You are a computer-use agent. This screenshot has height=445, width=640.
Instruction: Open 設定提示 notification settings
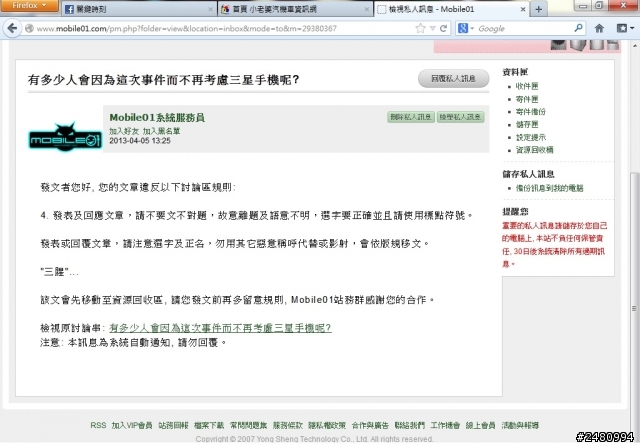coord(531,137)
